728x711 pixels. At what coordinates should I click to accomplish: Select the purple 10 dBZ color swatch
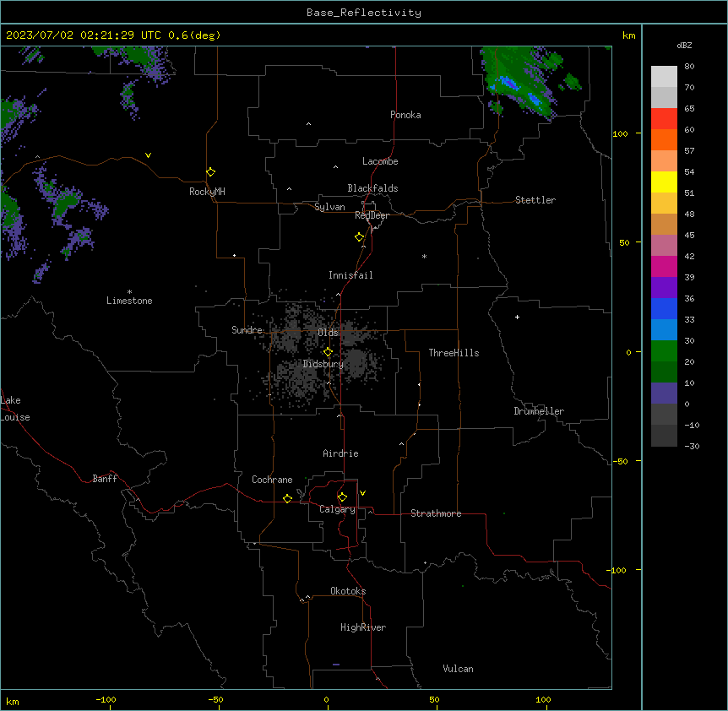pyautogui.click(x=664, y=393)
